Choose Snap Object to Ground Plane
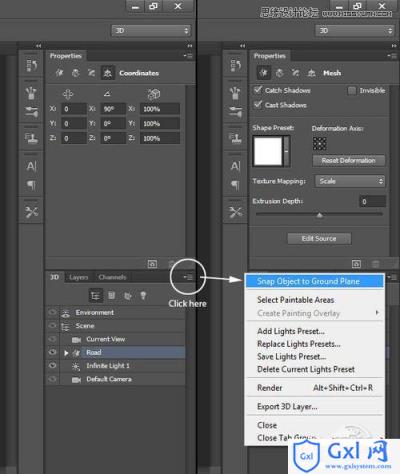 coord(315,281)
